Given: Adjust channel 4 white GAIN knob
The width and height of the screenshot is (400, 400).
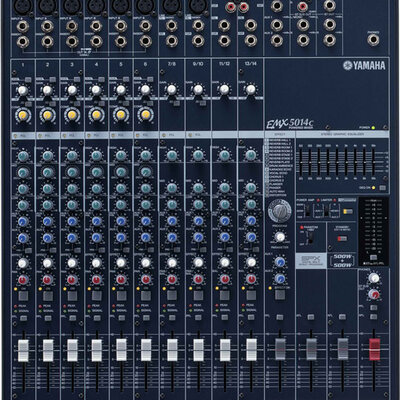Looking at the screenshot, I should point(96,90).
